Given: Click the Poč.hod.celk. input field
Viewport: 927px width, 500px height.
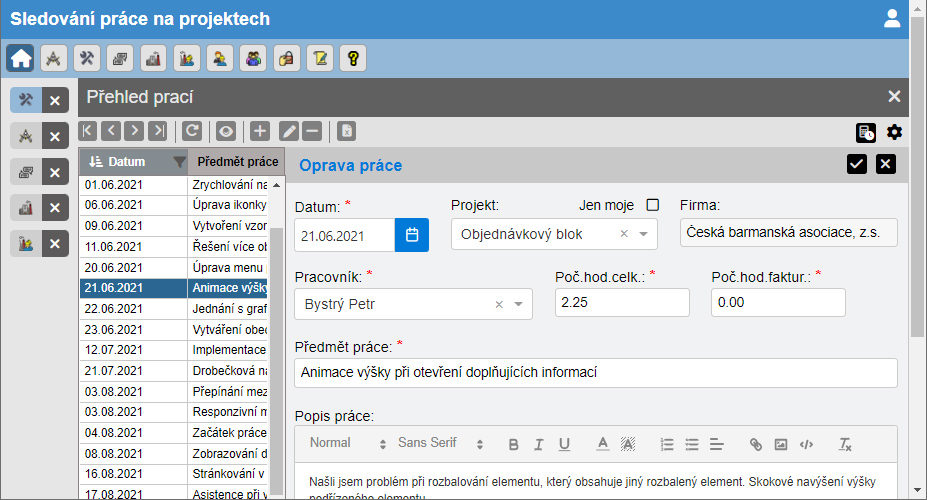Looking at the screenshot, I should point(622,303).
